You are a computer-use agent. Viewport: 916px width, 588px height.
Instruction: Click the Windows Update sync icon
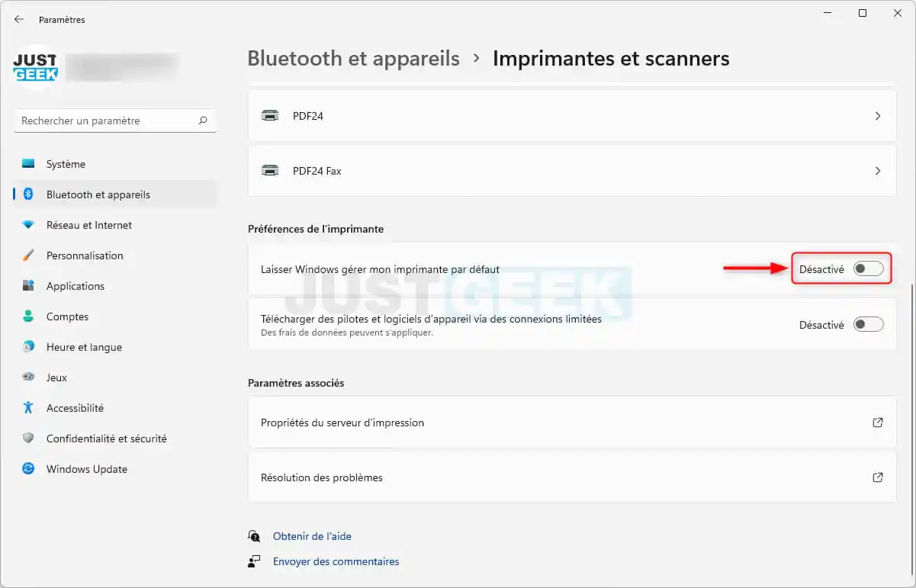tap(28, 469)
